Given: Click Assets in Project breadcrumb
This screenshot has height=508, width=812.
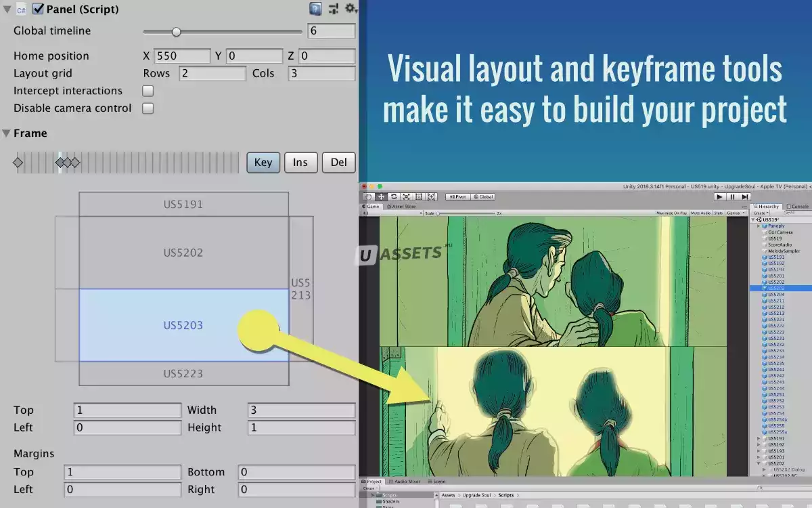Looking at the screenshot, I should pyautogui.click(x=448, y=495).
